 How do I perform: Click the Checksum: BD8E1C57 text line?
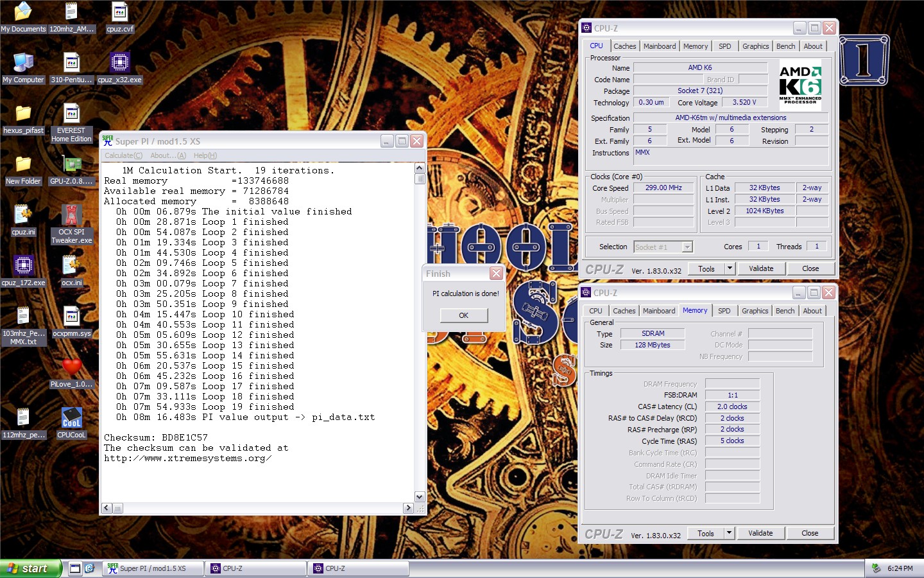pyautogui.click(x=156, y=437)
